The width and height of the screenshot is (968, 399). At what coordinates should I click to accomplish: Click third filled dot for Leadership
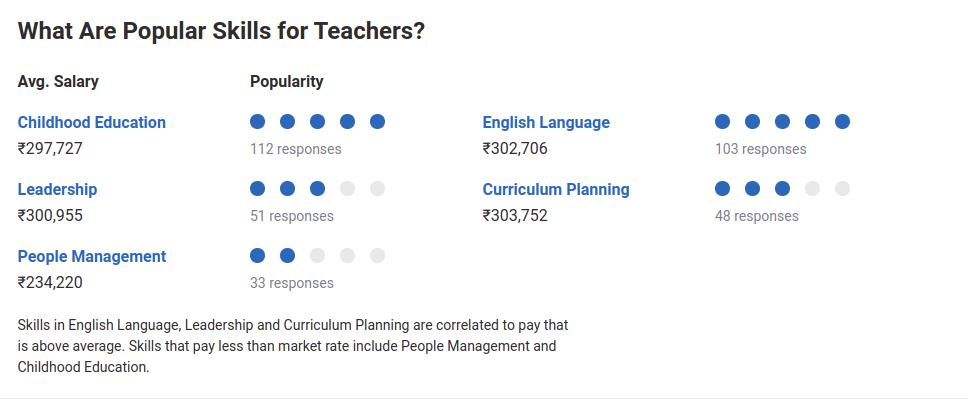[317, 188]
